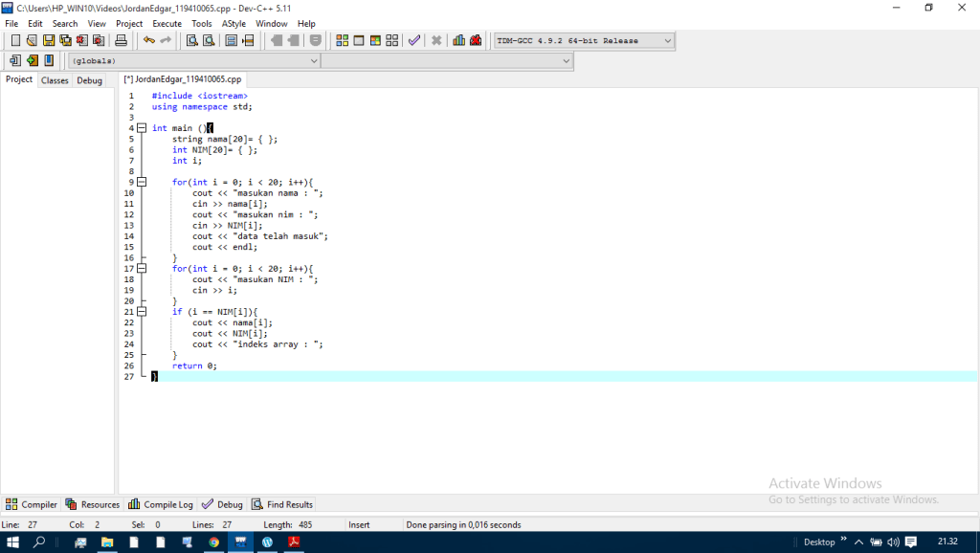Viewport: 980px width, 553px height.
Task: Open the Compile Log bottom tab
Action: (x=161, y=504)
